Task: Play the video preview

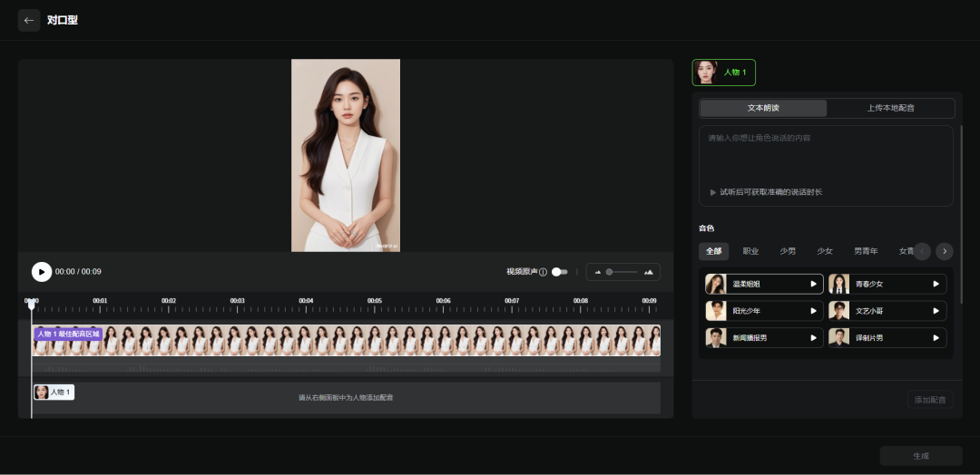Action: [x=42, y=272]
